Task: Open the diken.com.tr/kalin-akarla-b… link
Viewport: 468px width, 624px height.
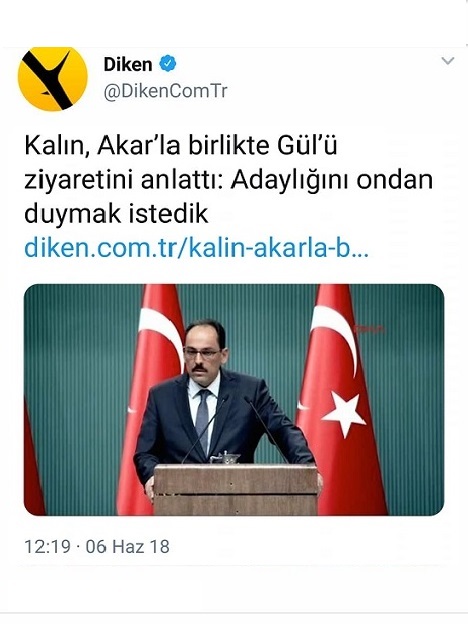Action: (196, 248)
